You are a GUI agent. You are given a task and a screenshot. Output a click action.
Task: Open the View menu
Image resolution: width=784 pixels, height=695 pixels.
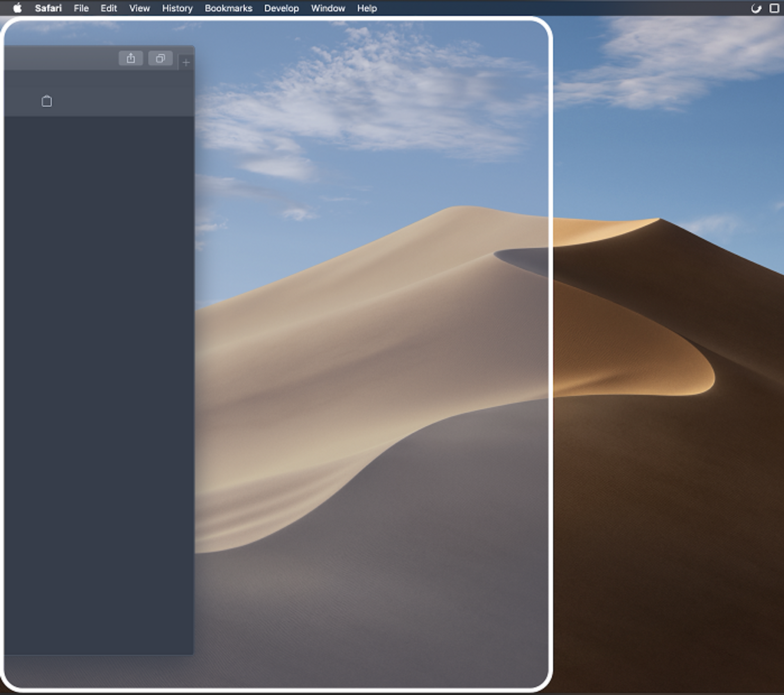(x=139, y=8)
